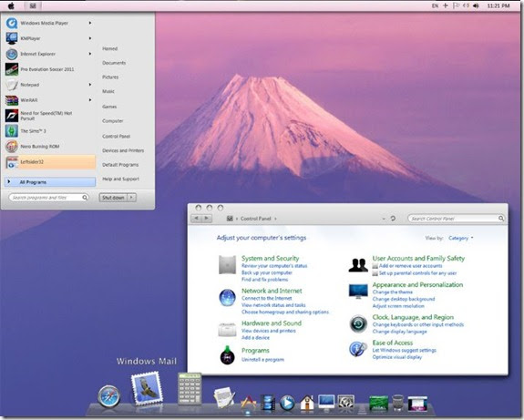Click the Apple logo in the menu bar
The width and height of the screenshot is (524, 420).
pos(11,5)
